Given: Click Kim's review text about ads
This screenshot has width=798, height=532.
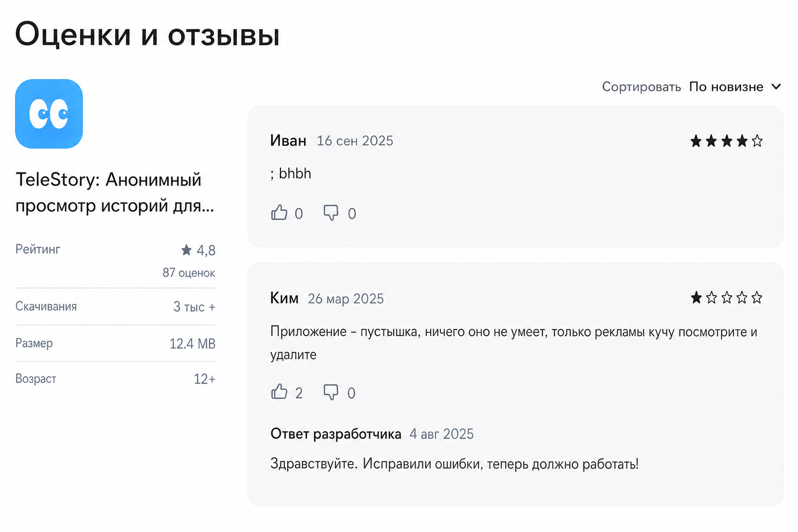Looking at the screenshot, I should pyautogui.click(x=514, y=343).
